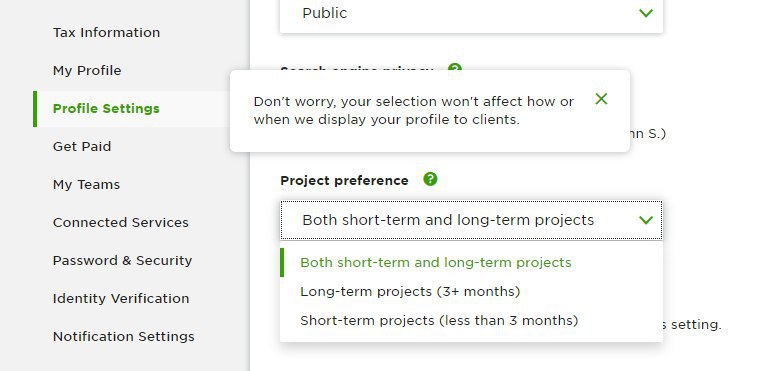Click the Public visibility selection box
The image size is (771, 371).
click(x=471, y=15)
